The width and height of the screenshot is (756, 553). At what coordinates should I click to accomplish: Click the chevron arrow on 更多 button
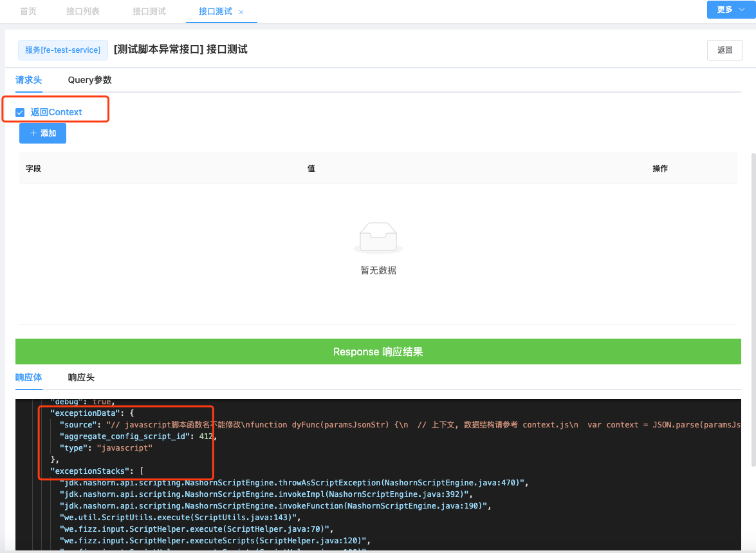click(x=741, y=10)
